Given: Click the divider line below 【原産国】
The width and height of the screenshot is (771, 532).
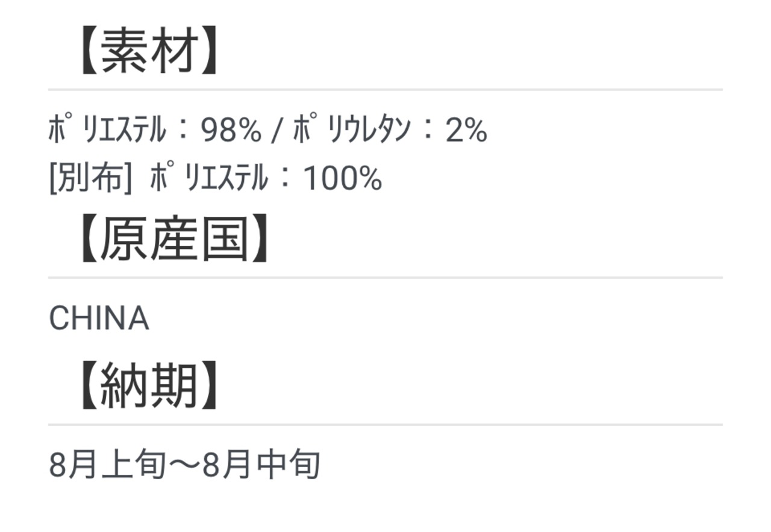Looking at the screenshot, I should point(385,278).
